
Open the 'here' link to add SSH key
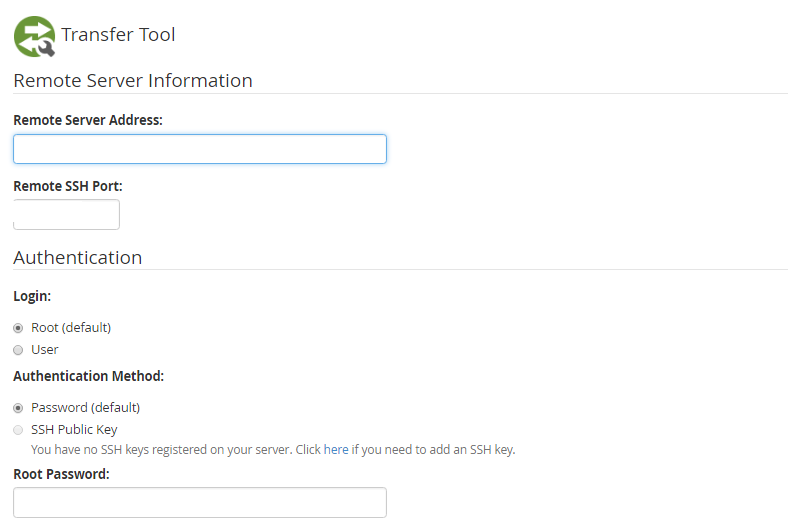336,449
